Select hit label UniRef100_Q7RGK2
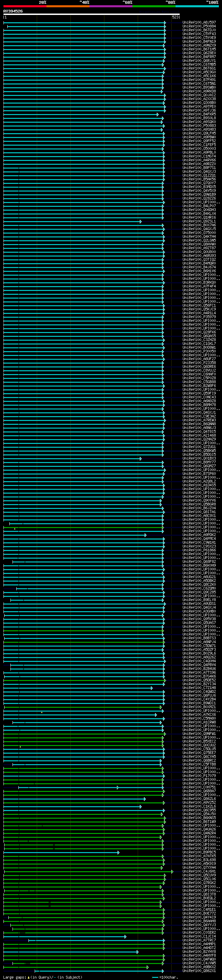 [x=199, y=883]
